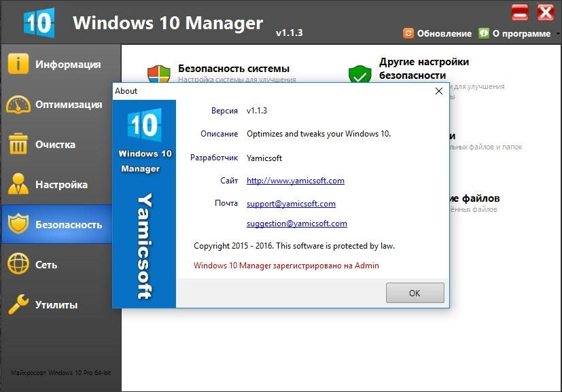Select the Настройка user icon
The width and height of the screenshot is (562, 392).
18,184
